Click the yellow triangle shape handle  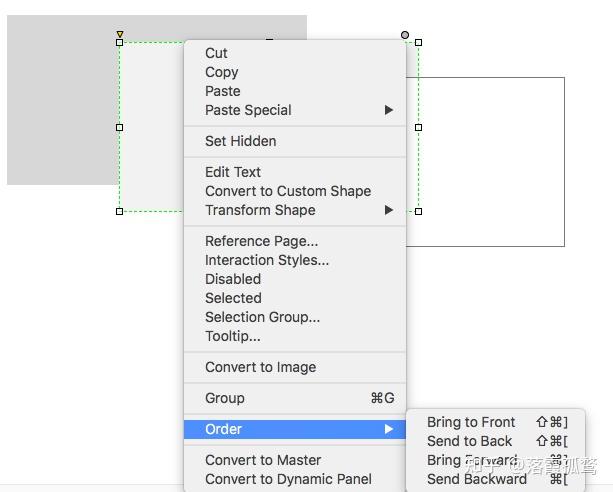click(x=120, y=35)
